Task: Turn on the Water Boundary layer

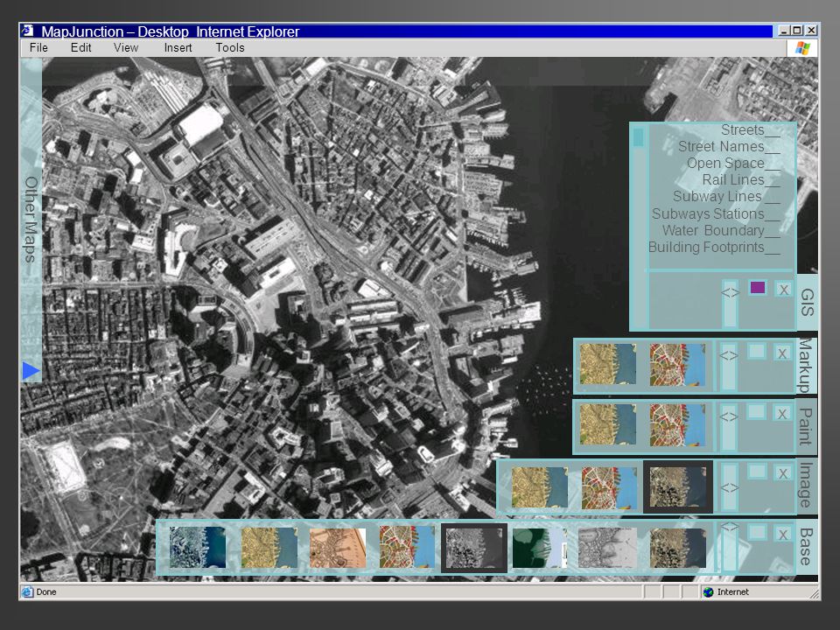Action: click(720, 230)
